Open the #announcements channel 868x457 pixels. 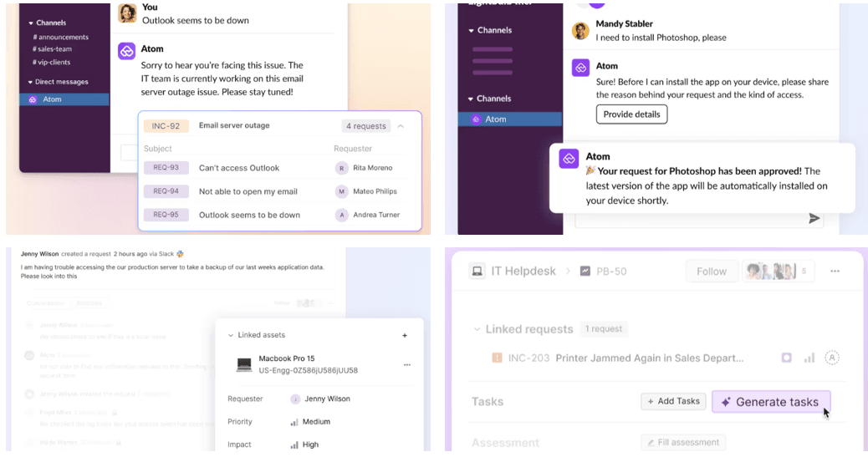point(60,37)
